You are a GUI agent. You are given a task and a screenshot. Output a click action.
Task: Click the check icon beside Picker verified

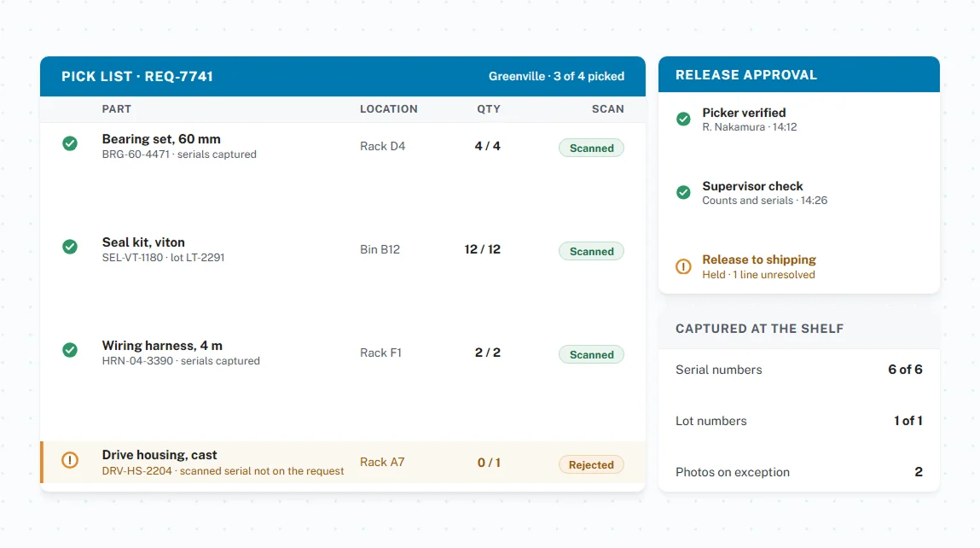click(x=683, y=119)
